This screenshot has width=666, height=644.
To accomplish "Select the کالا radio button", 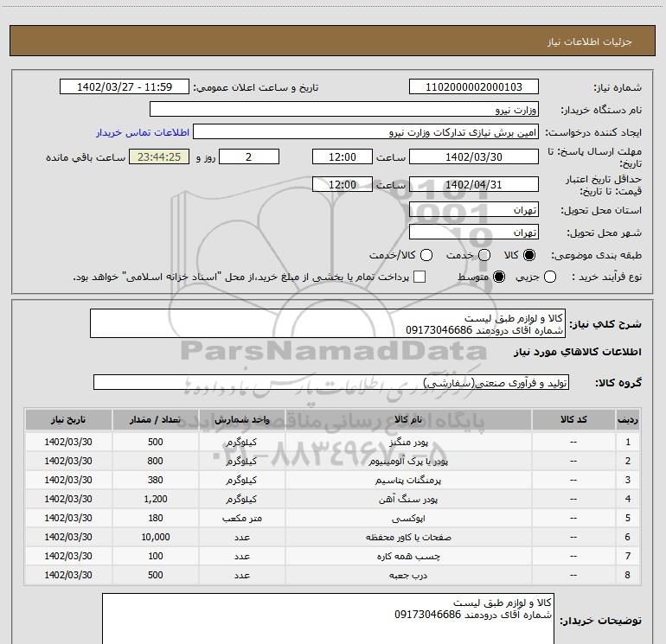I will (529, 255).
